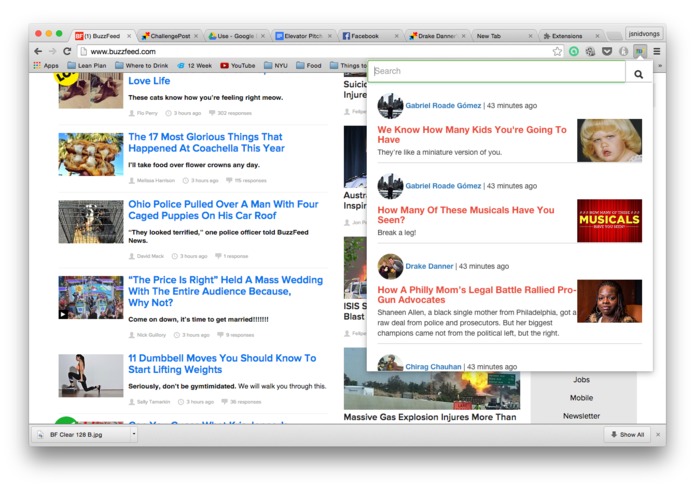Click the caged puppies thumbnail
This screenshot has height=494, width=695.
(91, 222)
